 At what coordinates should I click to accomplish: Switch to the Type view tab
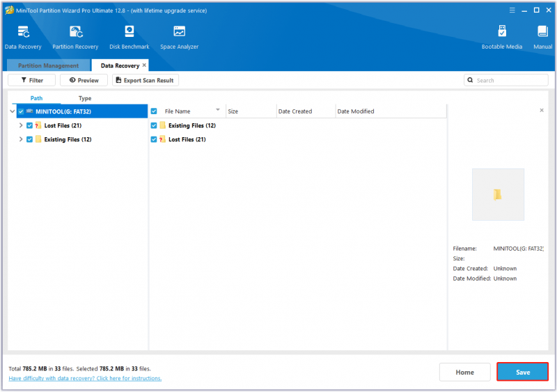[85, 98]
